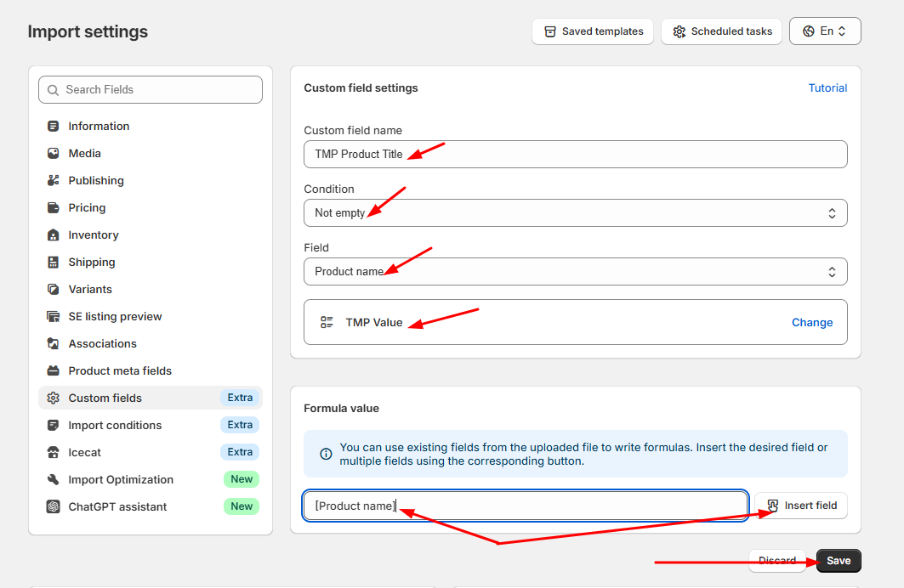
Task: Click the Variants sidebar icon
Action: [53, 289]
